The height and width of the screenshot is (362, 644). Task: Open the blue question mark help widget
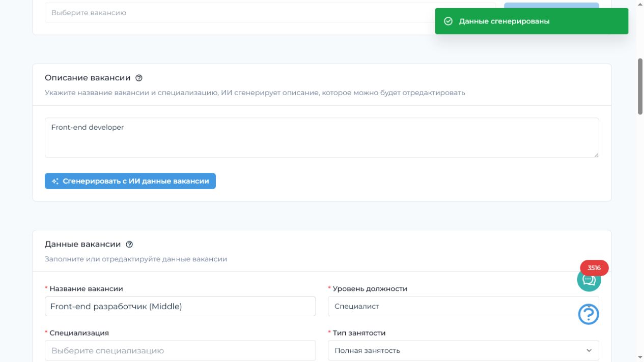[589, 314]
